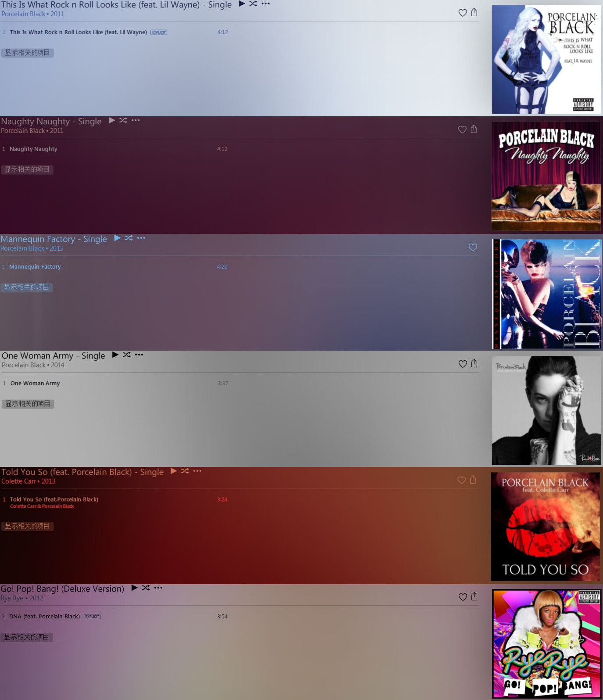Play the 'Naughty Naughty - Single' album
This screenshot has height=700, width=603.
click(x=112, y=120)
